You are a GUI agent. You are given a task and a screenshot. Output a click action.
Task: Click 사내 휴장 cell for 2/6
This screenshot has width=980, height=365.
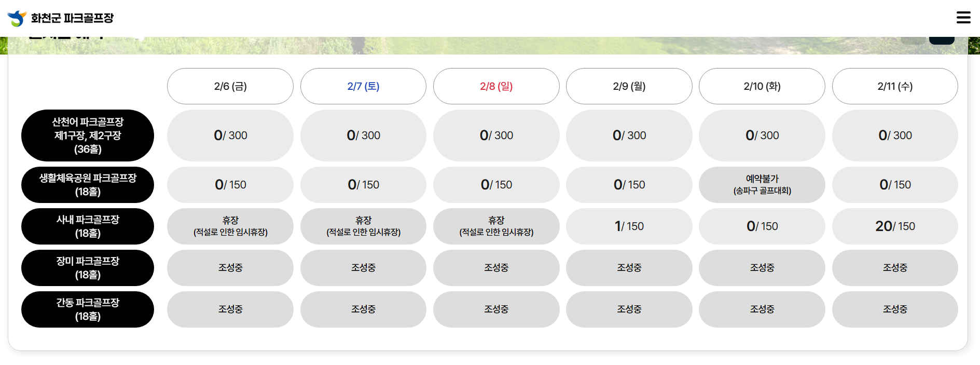click(230, 226)
